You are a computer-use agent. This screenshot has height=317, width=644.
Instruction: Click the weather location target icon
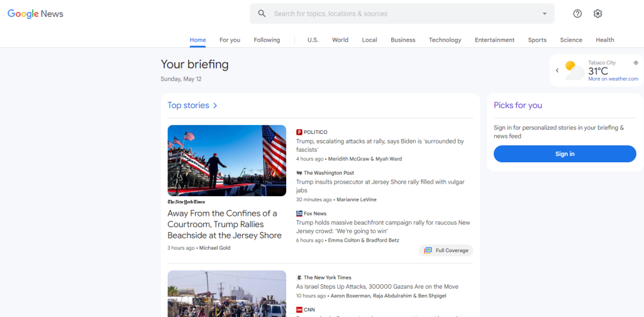point(636,63)
